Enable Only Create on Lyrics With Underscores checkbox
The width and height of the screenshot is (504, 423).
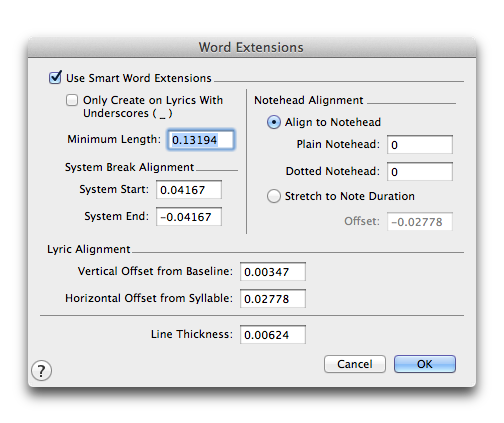click(x=72, y=100)
